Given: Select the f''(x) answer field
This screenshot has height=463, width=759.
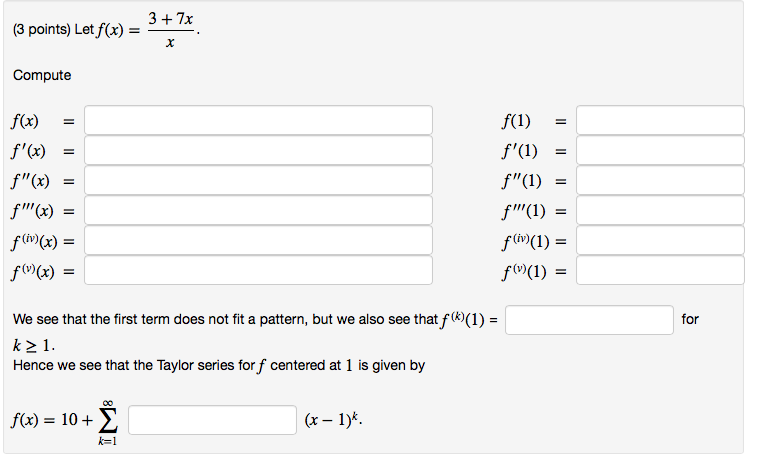Looking at the screenshot, I should [258, 181].
